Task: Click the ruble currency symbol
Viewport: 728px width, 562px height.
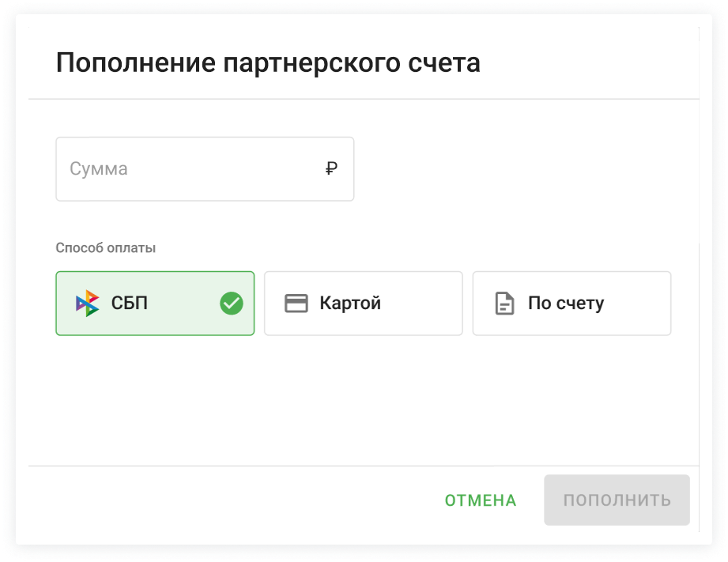Action: 332,168
